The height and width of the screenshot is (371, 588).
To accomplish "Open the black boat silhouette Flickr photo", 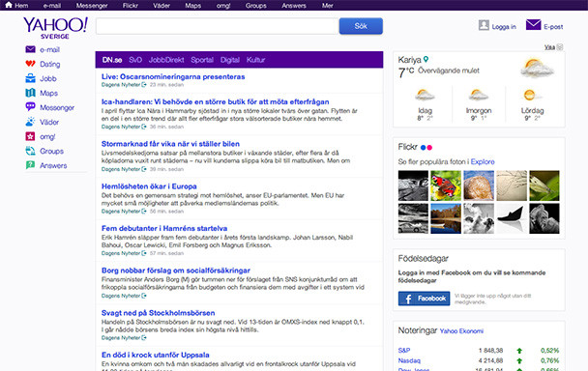I will [x=512, y=218].
